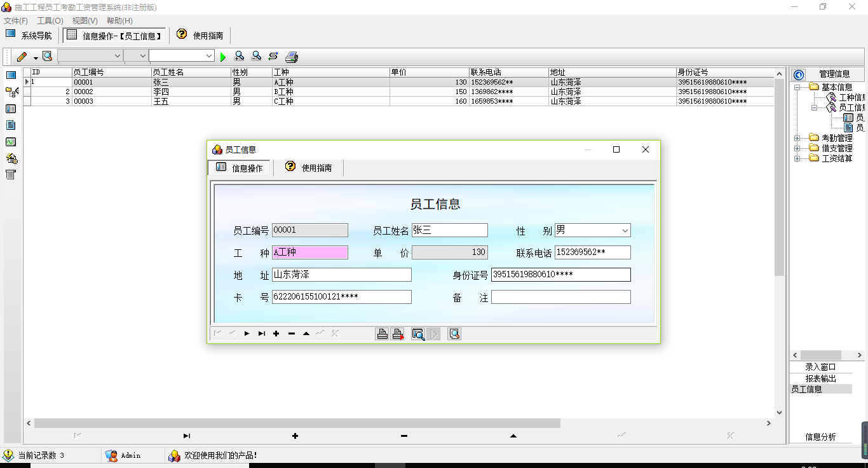
Task: Click the 联系电话 column header
Action: tap(509, 72)
